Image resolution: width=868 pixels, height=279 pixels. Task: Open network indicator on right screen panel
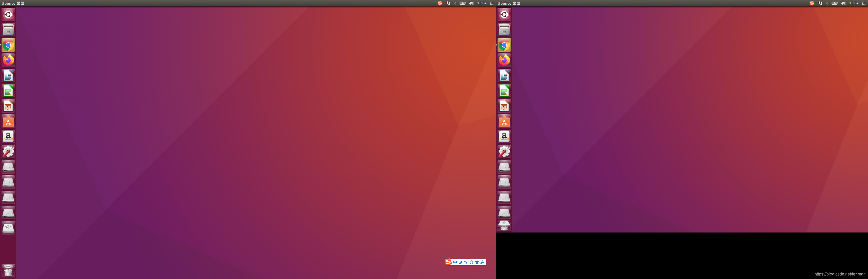[820, 3]
